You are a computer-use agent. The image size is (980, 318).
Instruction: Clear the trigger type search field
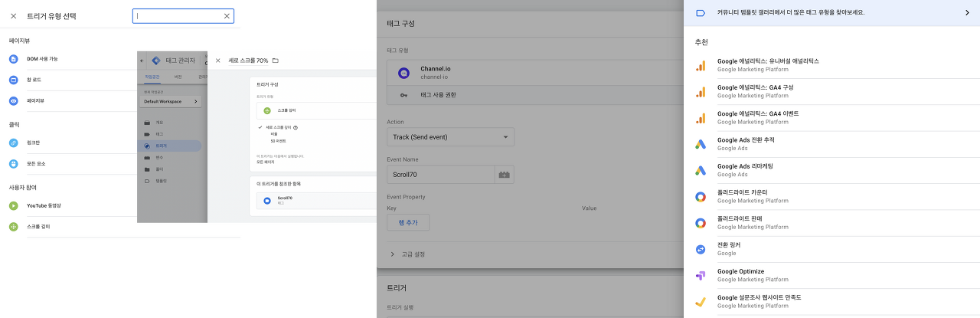pyautogui.click(x=227, y=15)
